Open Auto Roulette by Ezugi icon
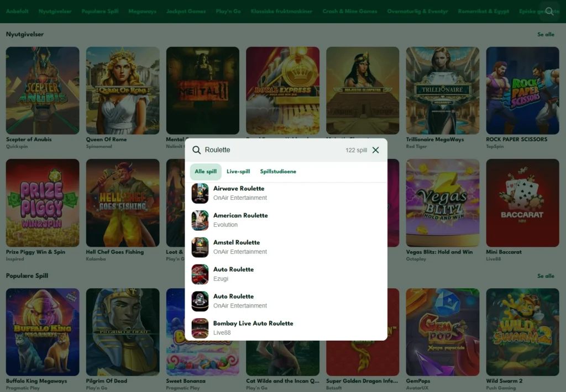 (x=200, y=274)
